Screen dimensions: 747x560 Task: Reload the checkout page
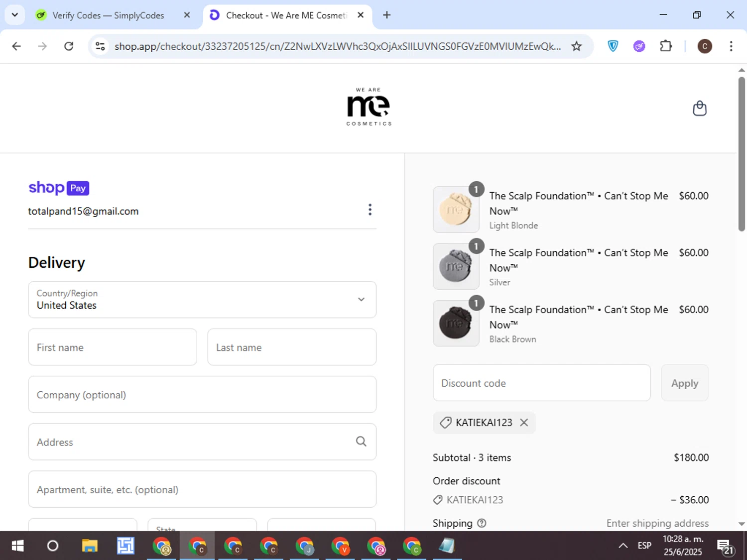[69, 46]
